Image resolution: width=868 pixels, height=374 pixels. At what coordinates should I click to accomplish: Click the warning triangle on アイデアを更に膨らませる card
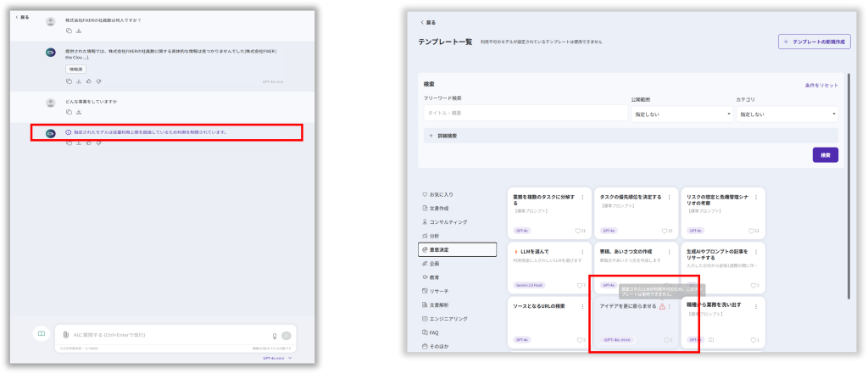(x=662, y=306)
